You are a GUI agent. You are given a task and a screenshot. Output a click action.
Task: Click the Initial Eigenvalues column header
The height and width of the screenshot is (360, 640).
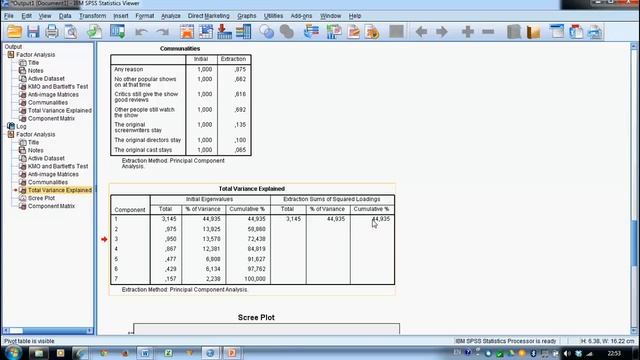pyautogui.click(x=209, y=199)
